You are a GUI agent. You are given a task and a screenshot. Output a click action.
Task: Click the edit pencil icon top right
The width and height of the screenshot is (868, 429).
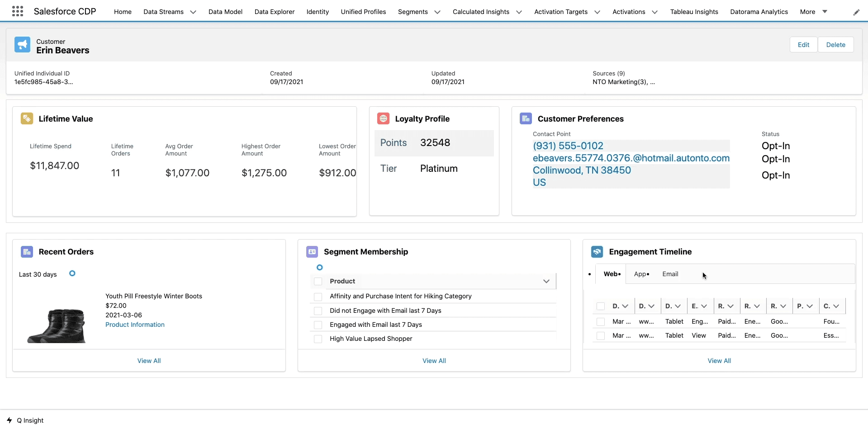856,12
